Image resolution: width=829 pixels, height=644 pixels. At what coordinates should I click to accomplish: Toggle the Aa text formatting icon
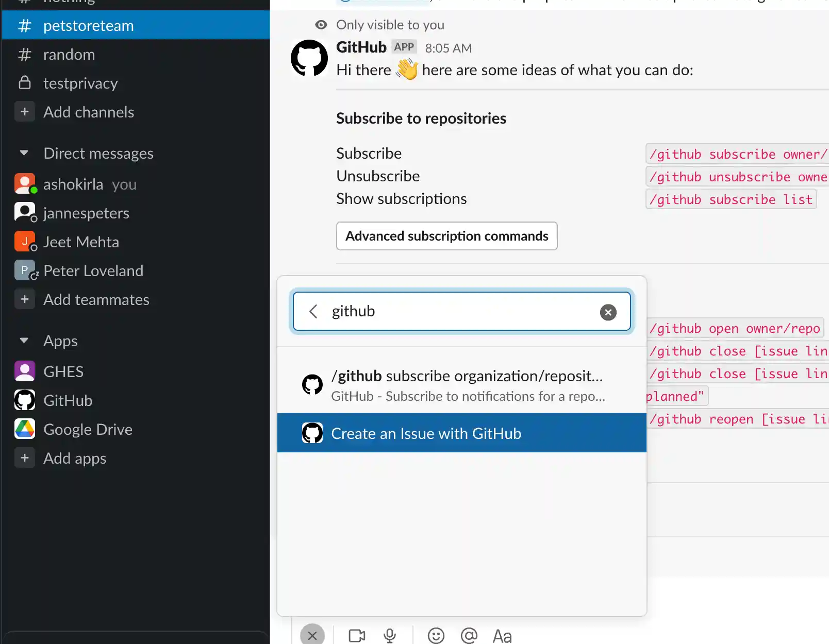(x=502, y=636)
